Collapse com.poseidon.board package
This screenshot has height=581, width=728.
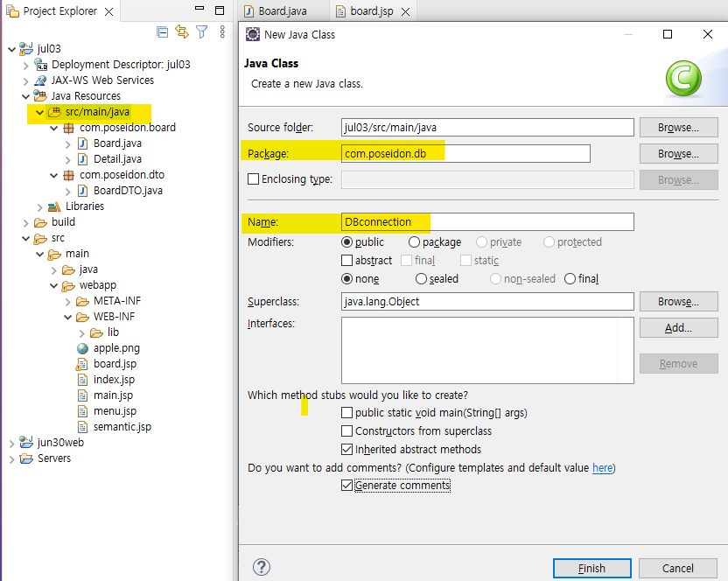(54, 128)
